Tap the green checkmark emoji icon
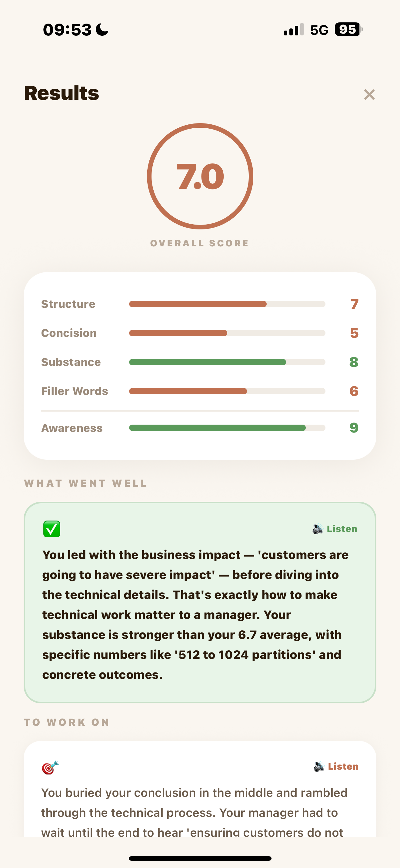Image resolution: width=400 pixels, height=868 pixels. pyautogui.click(x=52, y=529)
